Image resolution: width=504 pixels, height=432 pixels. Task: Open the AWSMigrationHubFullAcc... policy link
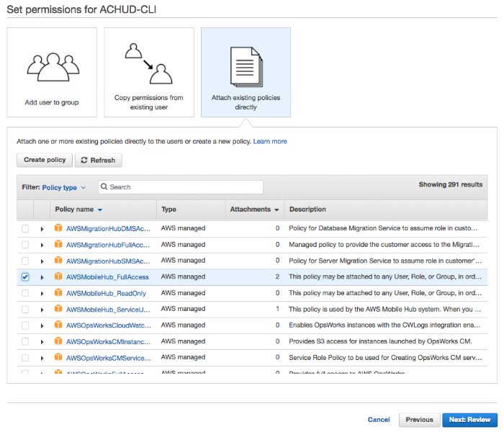tap(108, 246)
